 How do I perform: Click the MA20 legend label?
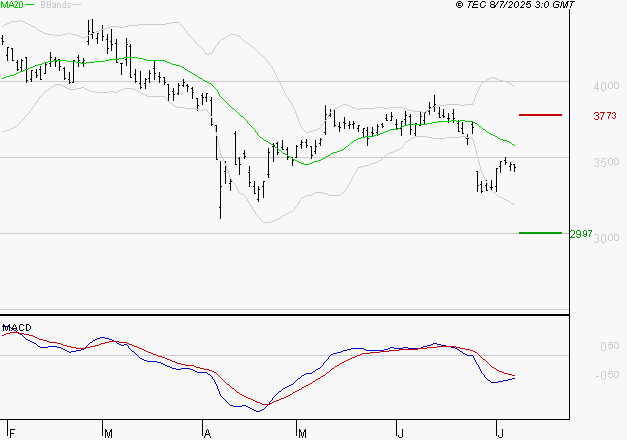tap(12, 5)
